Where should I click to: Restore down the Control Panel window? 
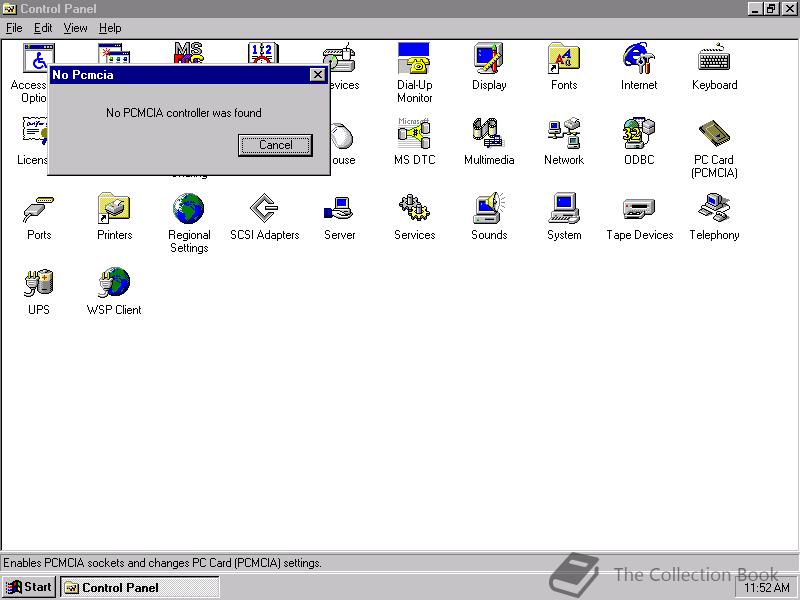771,9
